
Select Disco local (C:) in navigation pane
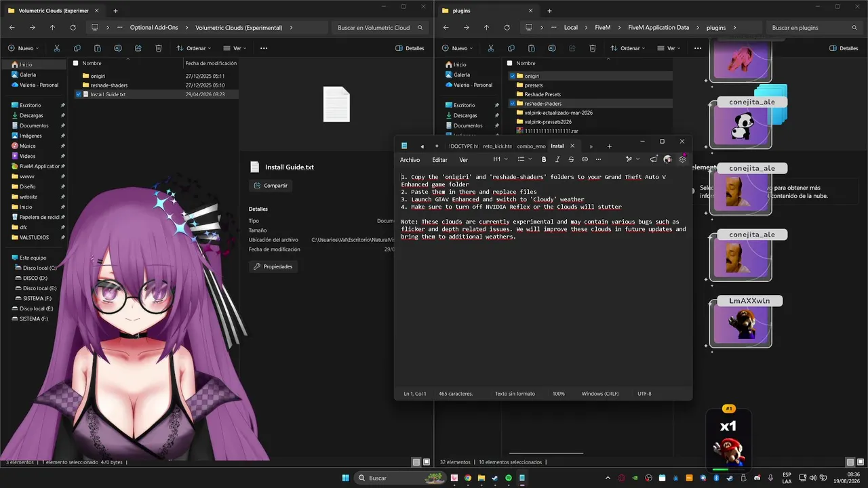coord(40,268)
